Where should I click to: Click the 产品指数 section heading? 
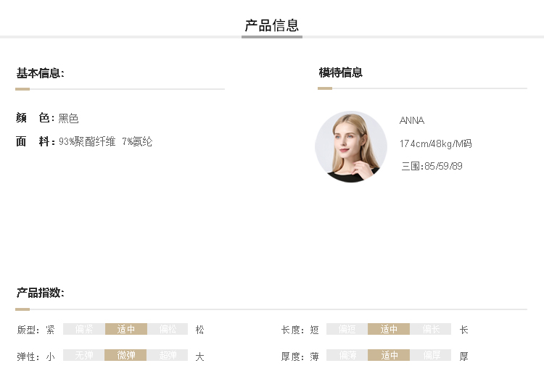coord(40,293)
